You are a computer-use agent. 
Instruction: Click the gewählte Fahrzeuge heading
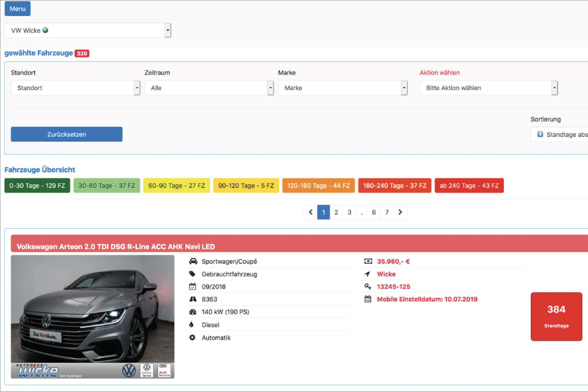pyautogui.click(x=39, y=53)
